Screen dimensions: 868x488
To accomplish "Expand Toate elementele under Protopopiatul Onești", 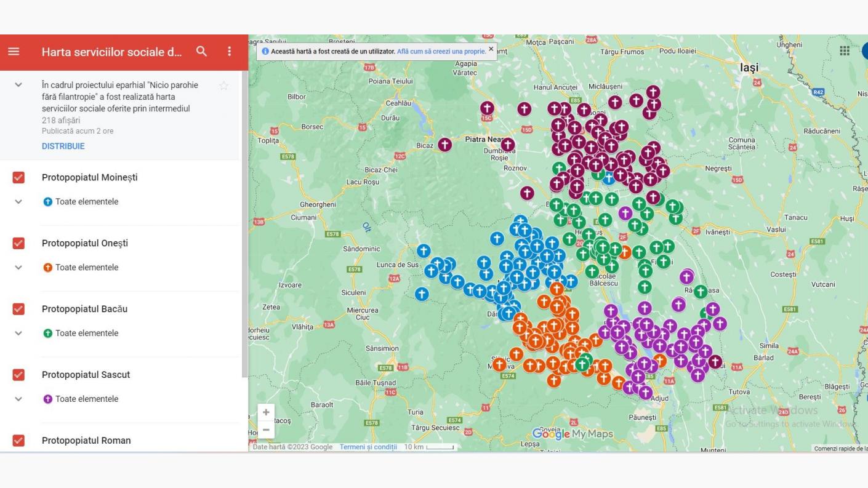I will coord(18,267).
